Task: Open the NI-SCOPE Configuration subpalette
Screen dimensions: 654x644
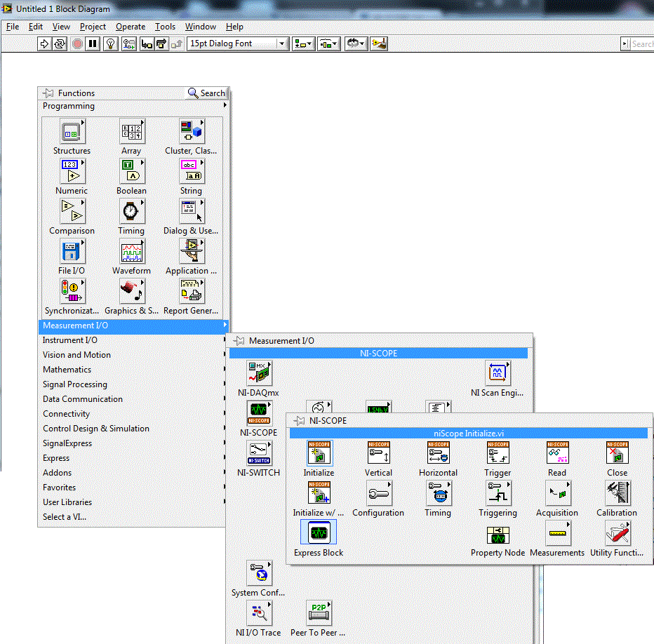Action: pyautogui.click(x=379, y=493)
